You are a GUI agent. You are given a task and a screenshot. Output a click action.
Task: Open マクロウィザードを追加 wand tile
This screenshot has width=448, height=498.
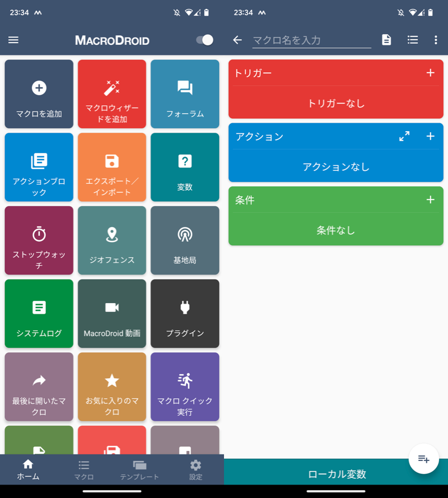[112, 94]
